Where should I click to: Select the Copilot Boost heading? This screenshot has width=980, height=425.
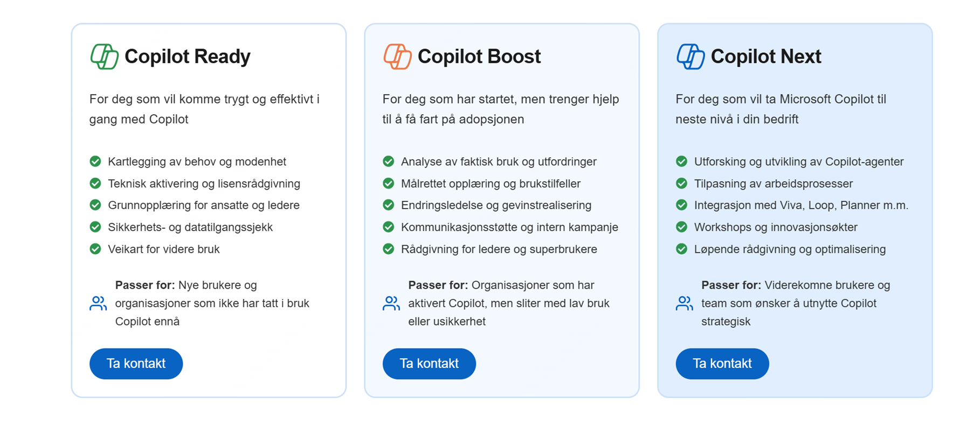pos(479,57)
